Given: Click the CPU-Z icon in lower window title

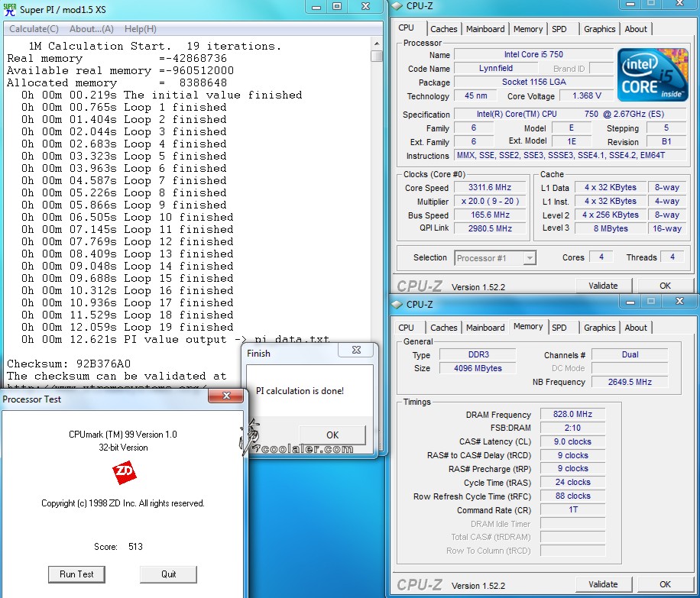Looking at the screenshot, I should pyautogui.click(x=397, y=305).
